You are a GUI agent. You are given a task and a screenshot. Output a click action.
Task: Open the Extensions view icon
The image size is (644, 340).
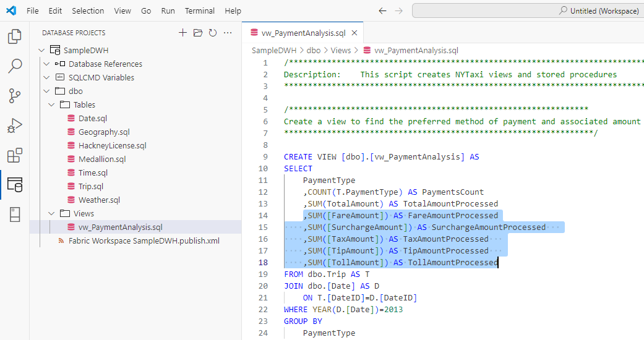(14, 155)
